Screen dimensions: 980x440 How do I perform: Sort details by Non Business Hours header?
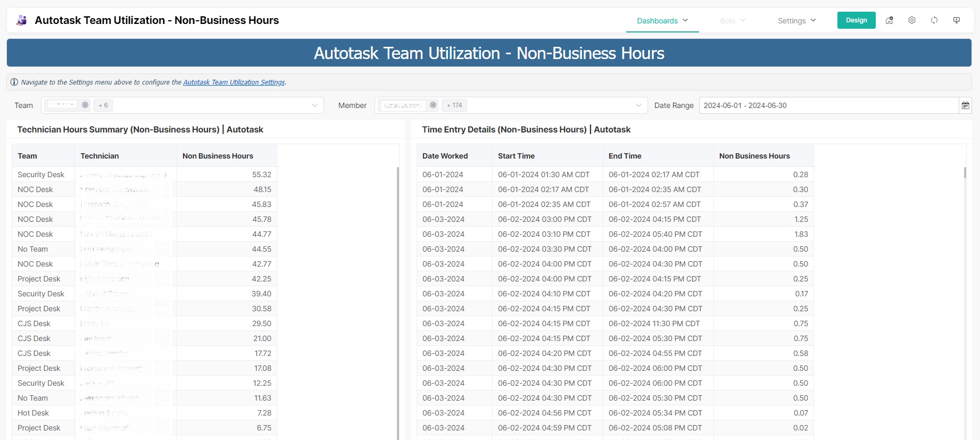click(x=763, y=156)
